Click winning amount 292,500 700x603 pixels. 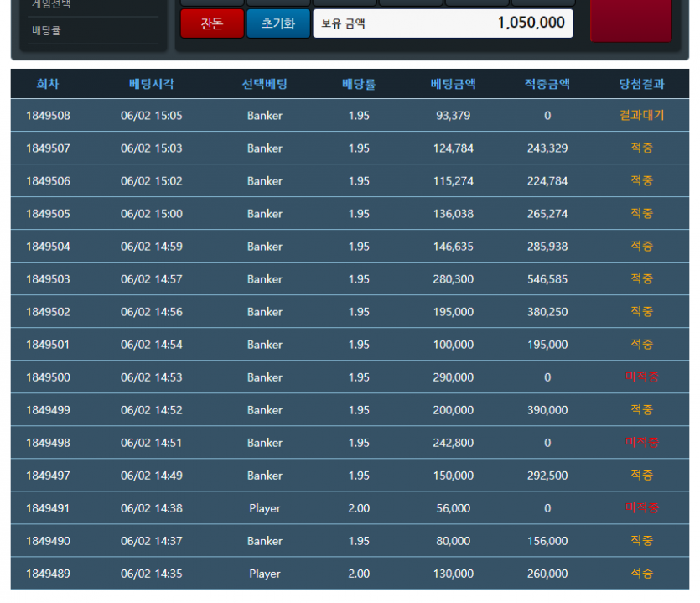[x=547, y=476]
